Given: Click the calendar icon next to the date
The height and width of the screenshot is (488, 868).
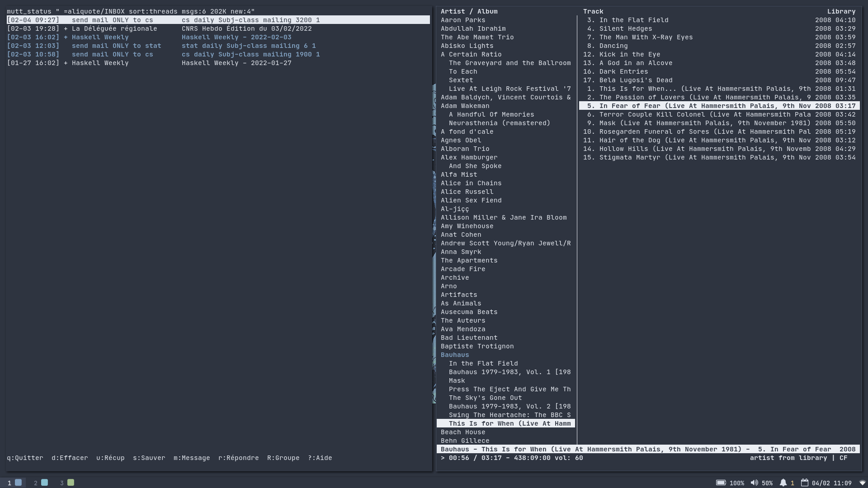Looking at the screenshot, I should point(806,483).
